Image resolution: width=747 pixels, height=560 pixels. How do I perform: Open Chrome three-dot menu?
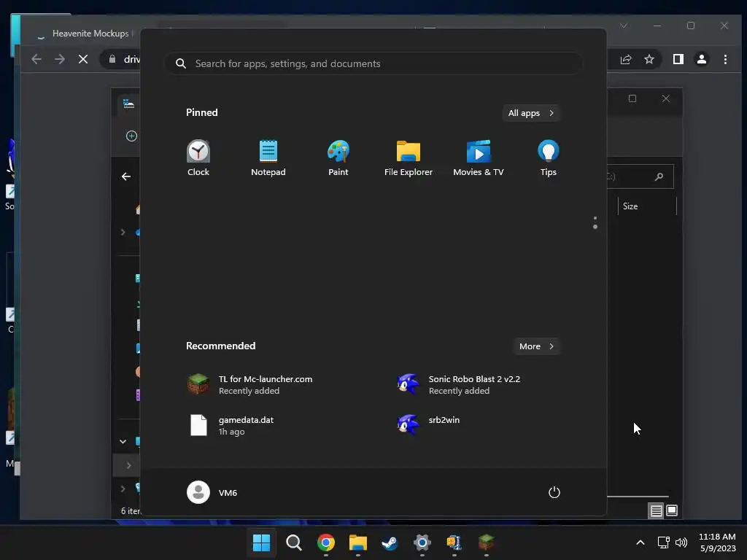click(x=725, y=59)
